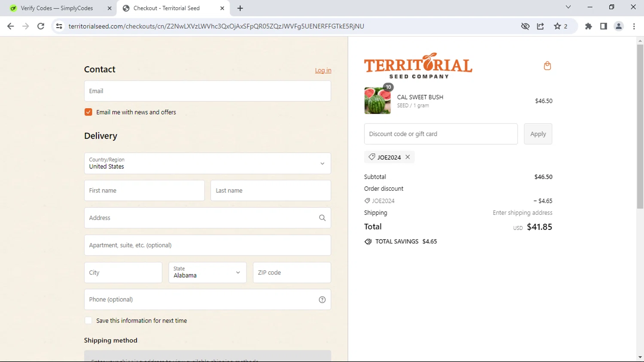Screen dimensions: 644x362
Task: Uncheck Email me with news and offers
Action: coord(88,112)
